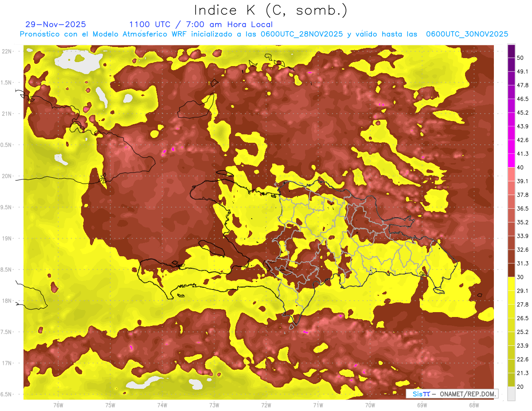Click the '76W' longitude label

click(58, 405)
